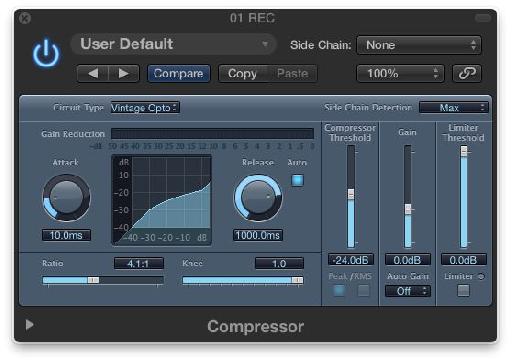Click the 01 REC window title

(252, 18)
